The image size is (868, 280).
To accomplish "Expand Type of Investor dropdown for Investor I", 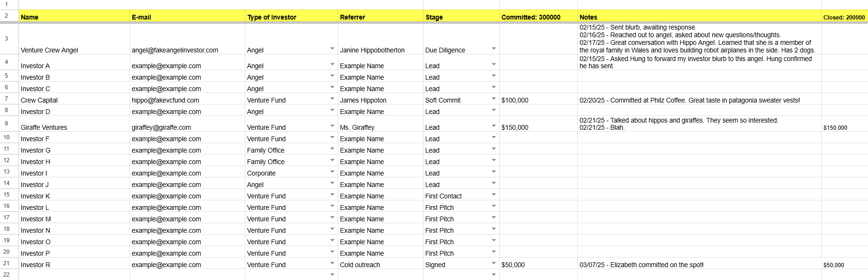I will [332, 172].
